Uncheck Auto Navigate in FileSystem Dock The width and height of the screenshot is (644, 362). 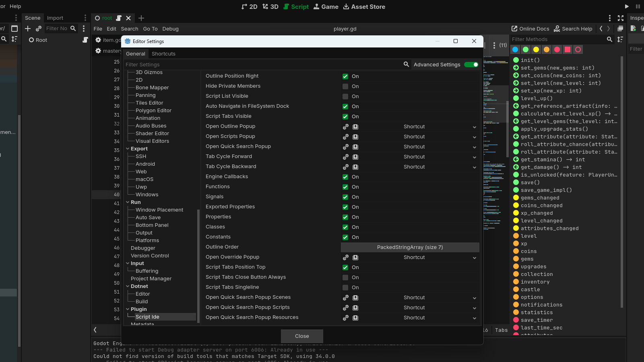[345, 107]
